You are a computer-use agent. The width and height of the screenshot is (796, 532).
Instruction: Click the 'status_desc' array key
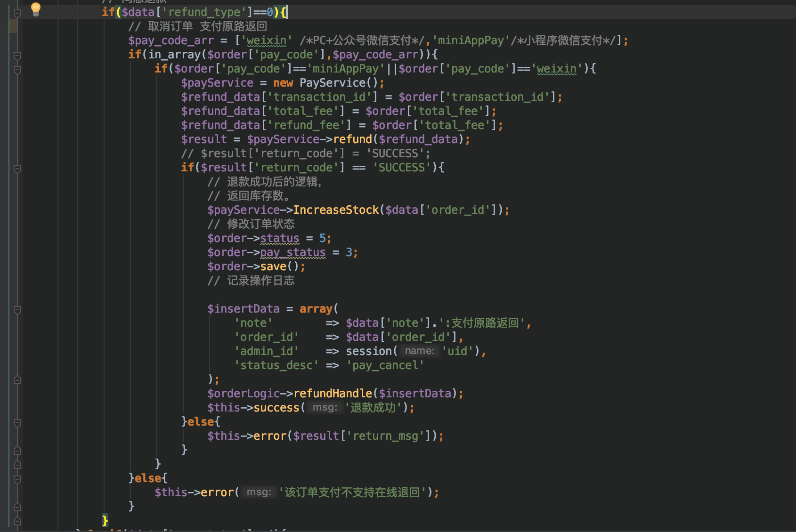pos(276,365)
